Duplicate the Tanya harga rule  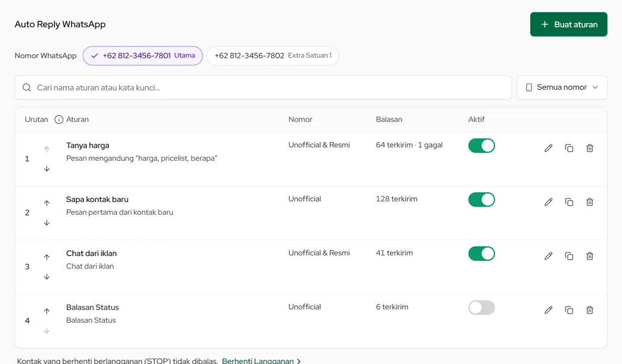[x=569, y=148]
